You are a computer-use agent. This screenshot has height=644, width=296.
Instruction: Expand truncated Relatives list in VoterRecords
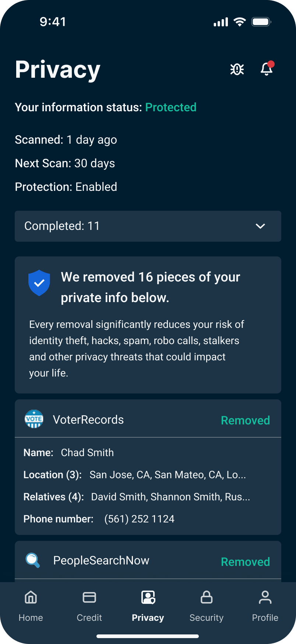pyautogui.click(x=170, y=497)
